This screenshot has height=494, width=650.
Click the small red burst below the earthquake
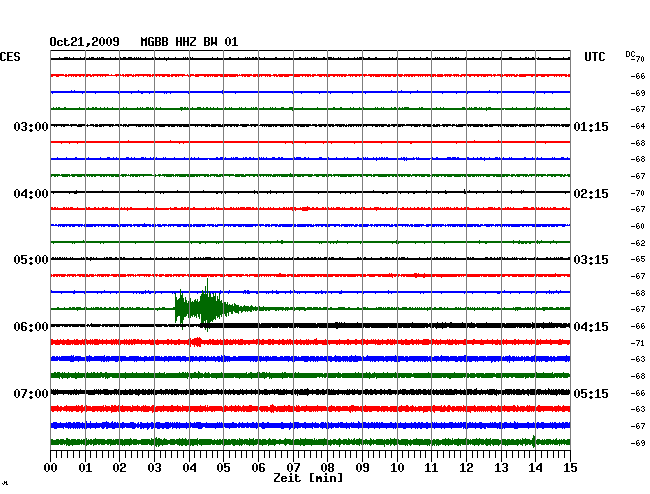(196, 342)
